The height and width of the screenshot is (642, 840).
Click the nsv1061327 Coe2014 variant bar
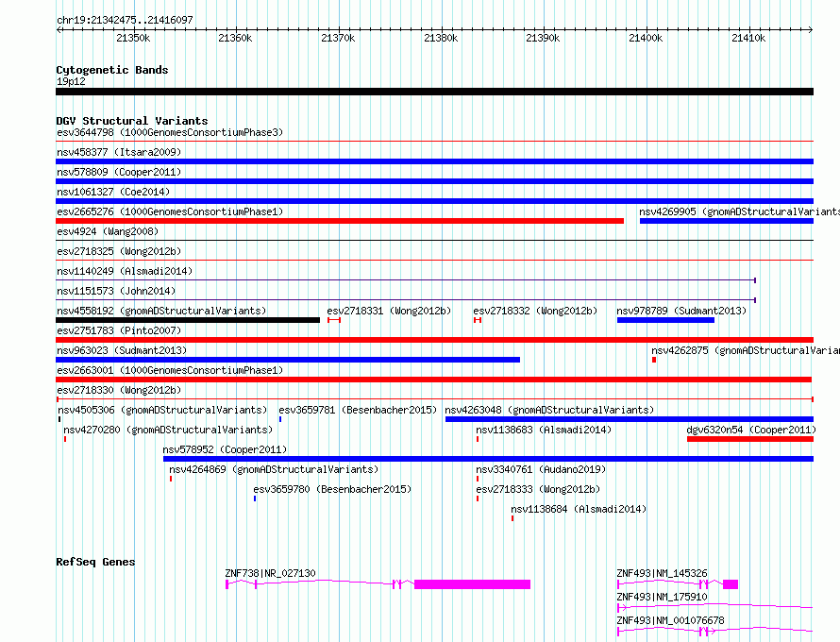434,201
